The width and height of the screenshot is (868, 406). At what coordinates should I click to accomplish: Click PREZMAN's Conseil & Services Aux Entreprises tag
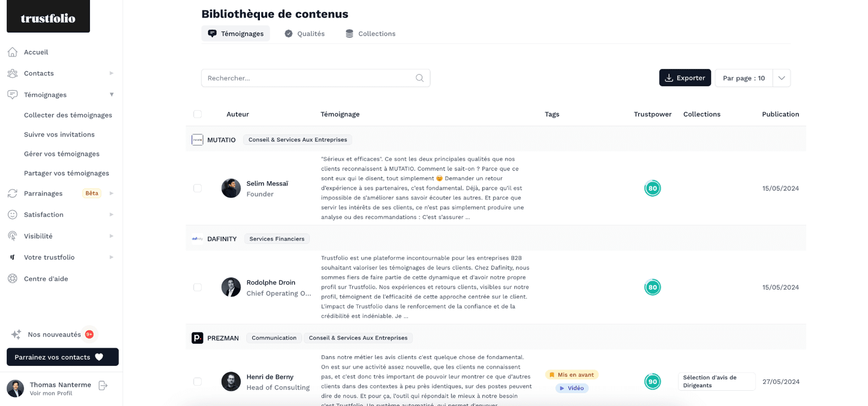pyautogui.click(x=358, y=338)
